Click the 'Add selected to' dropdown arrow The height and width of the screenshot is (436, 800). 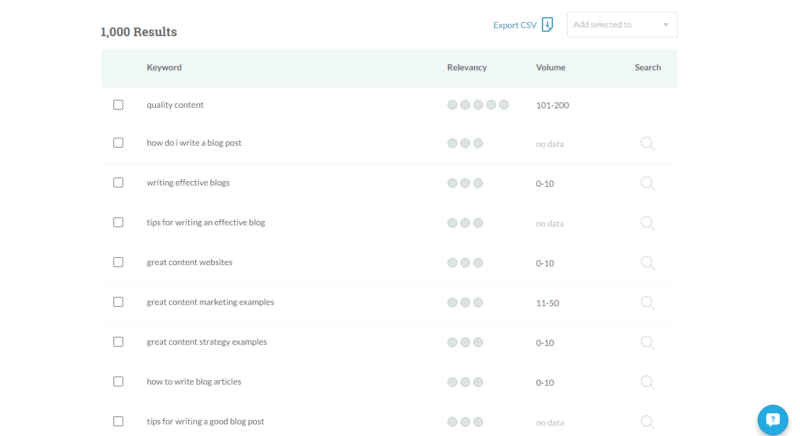665,25
